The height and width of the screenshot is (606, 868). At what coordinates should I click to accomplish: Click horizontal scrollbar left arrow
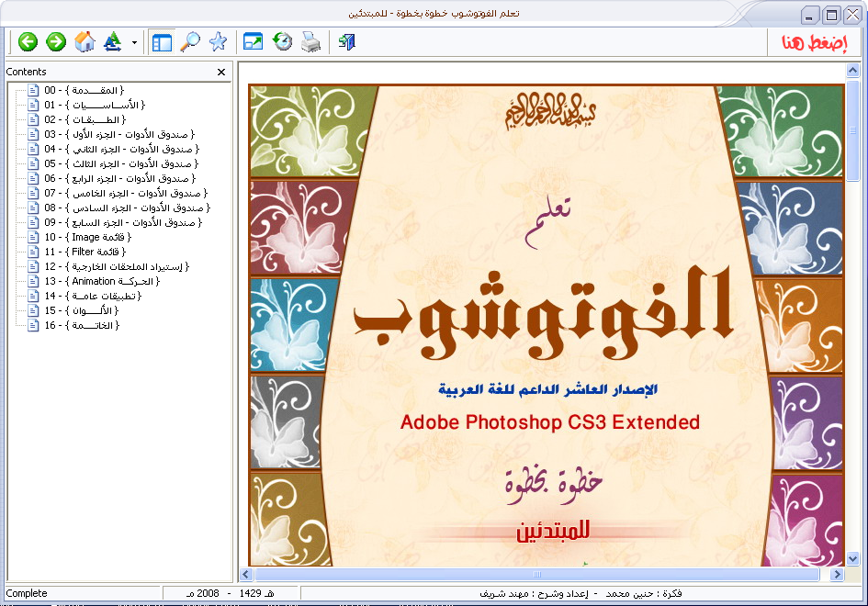pyautogui.click(x=247, y=575)
